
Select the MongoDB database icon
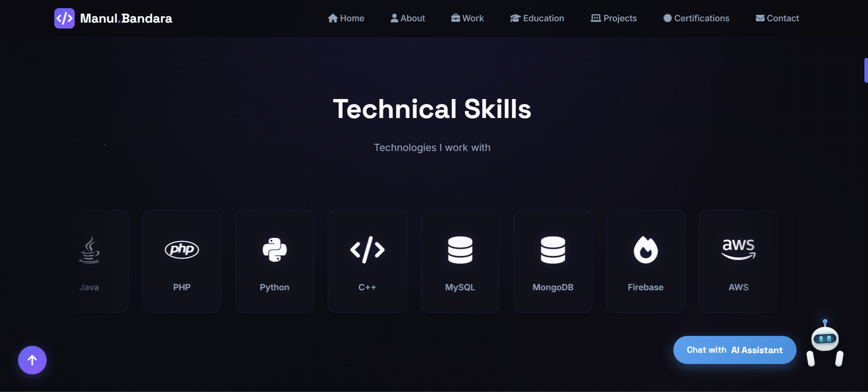(x=553, y=250)
